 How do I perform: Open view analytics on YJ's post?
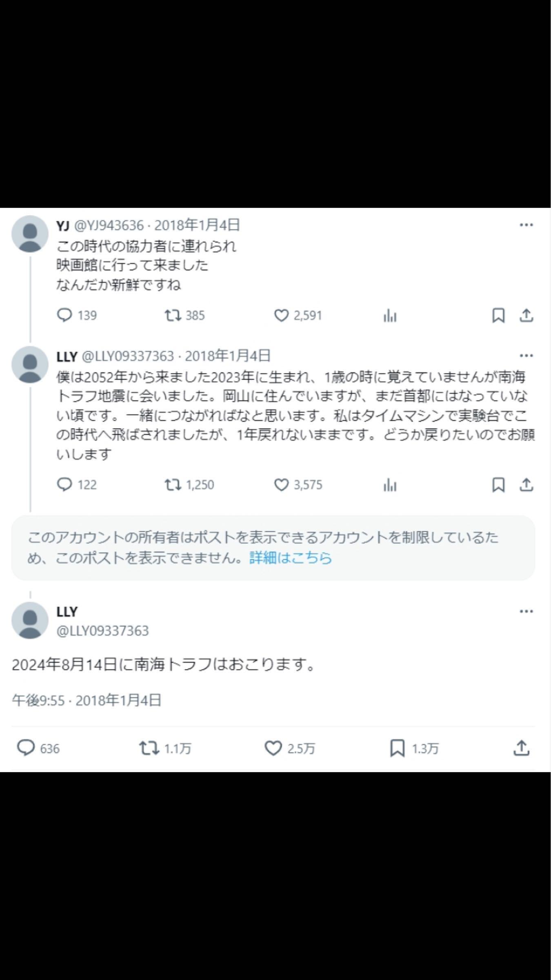point(391,315)
